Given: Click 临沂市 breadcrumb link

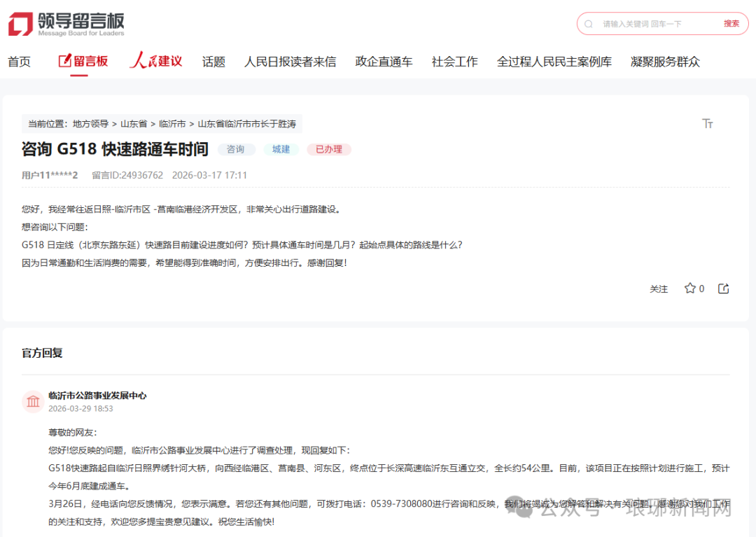Looking at the screenshot, I should [172, 124].
